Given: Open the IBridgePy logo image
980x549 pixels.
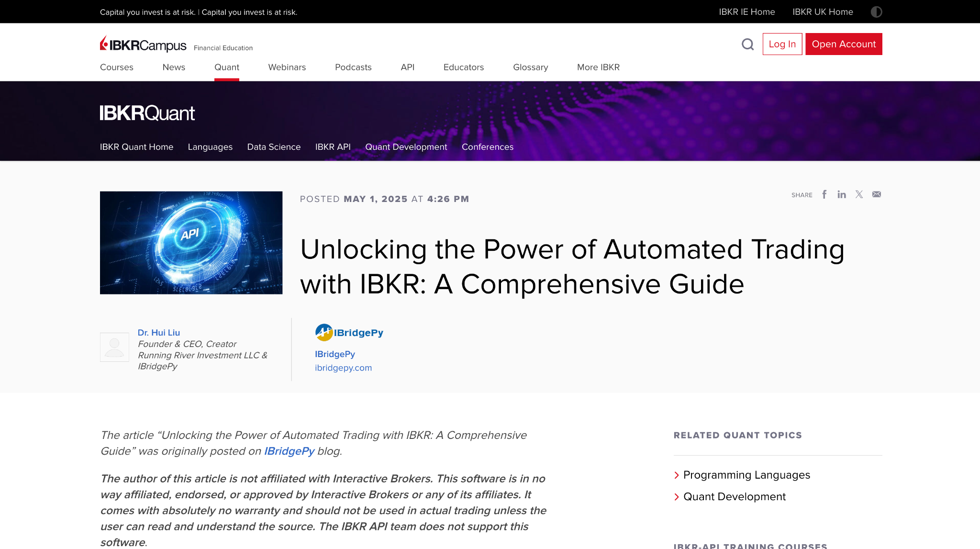Looking at the screenshot, I should 349,332.
